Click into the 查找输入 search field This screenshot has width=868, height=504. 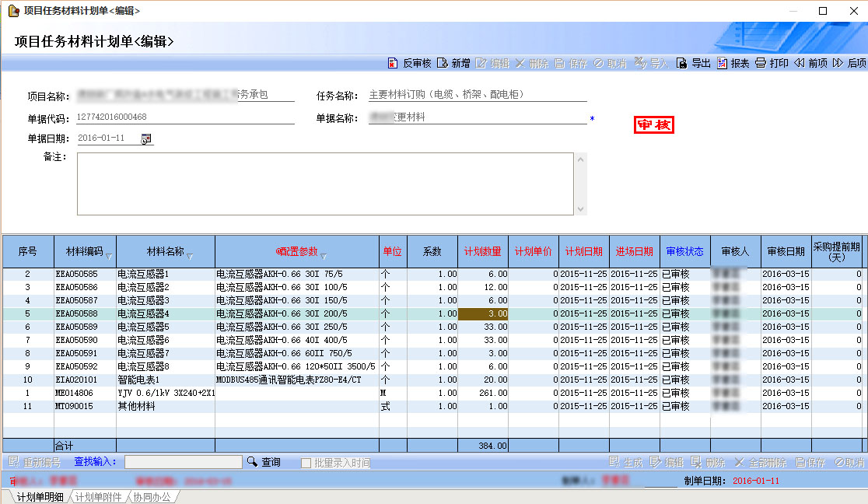(x=183, y=462)
